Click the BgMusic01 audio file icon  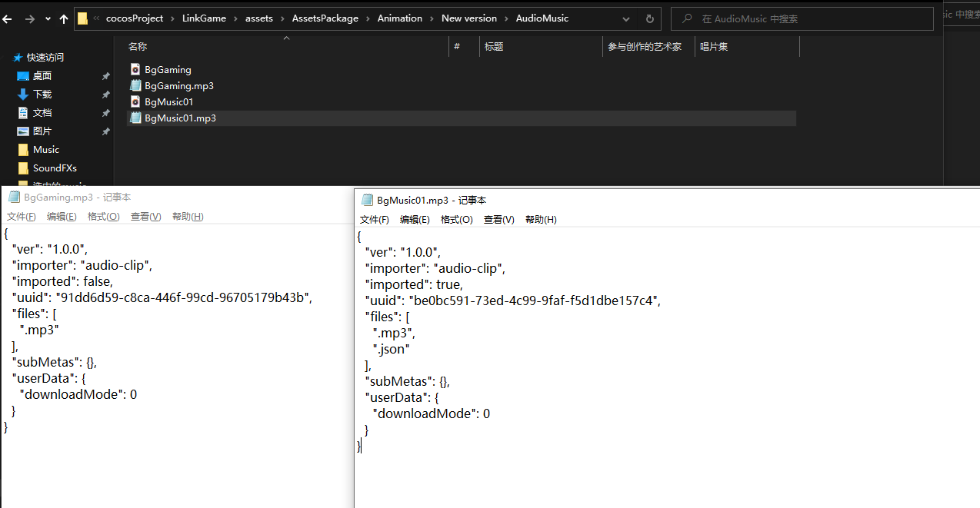(x=135, y=101)
